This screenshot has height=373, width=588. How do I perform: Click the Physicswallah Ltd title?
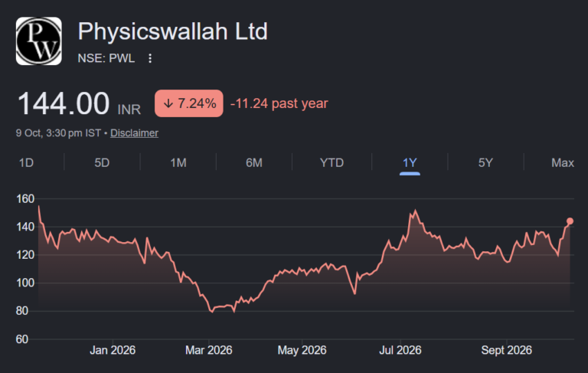click(x=172, y=31)
